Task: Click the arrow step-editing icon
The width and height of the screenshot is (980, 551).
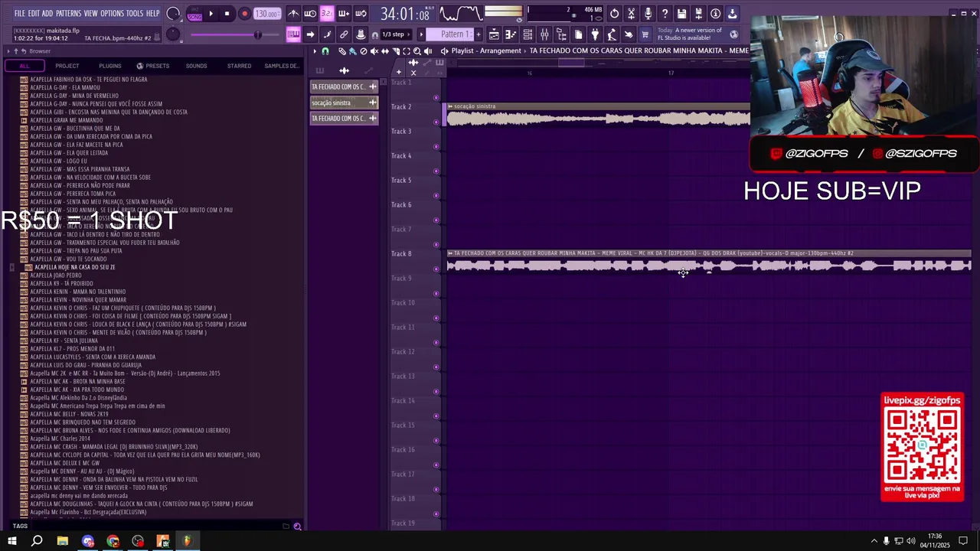Action: tap(310, 34)
